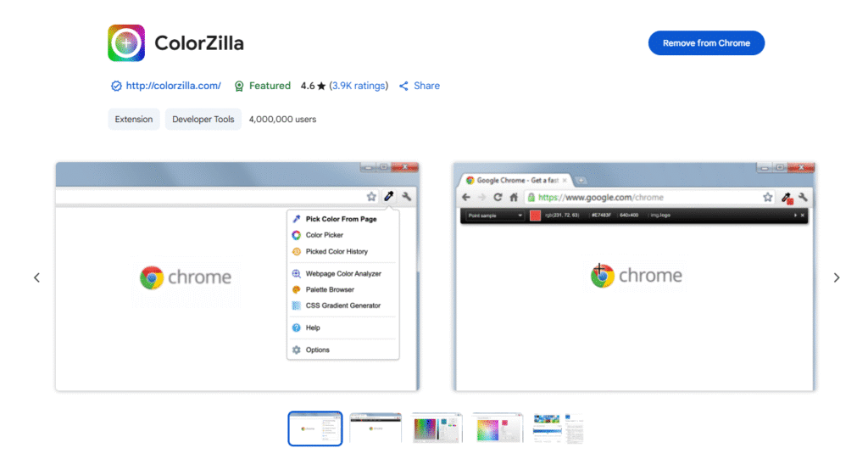This screenshot has height=476, width=868.
Task: Select Pick Color From Page menu entry
Action: pos(342,219)
